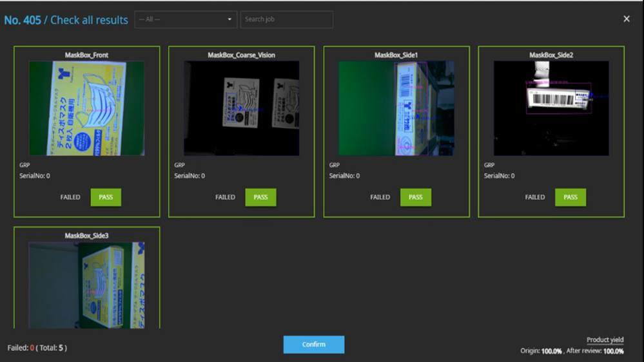
Task: Click the No. 405 job title
Action: click(21, 20)
